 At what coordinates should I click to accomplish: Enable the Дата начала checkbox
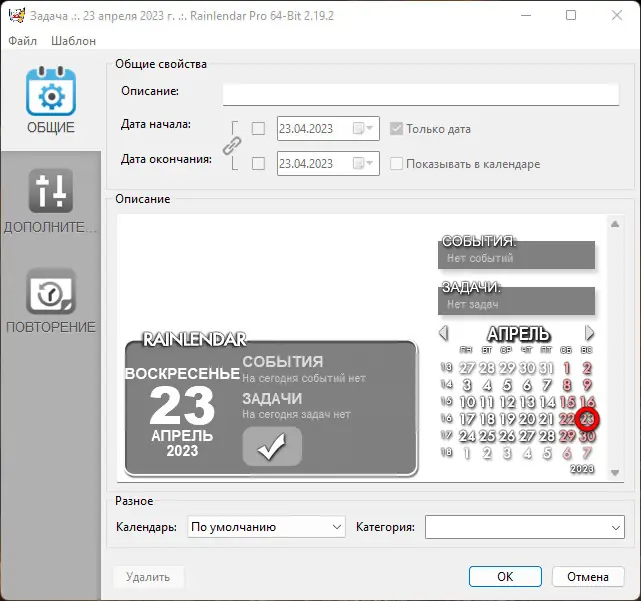click(x=258, y=129)
